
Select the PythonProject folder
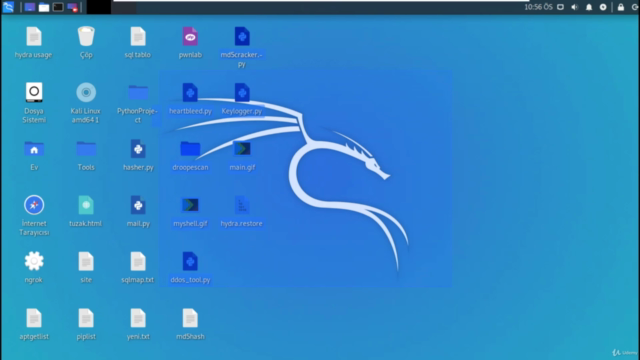click(138, 103)
